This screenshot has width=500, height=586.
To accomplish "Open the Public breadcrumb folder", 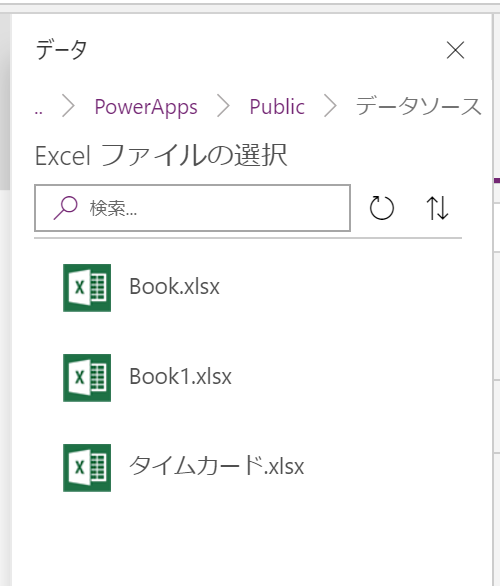I will tap(277, 107).
